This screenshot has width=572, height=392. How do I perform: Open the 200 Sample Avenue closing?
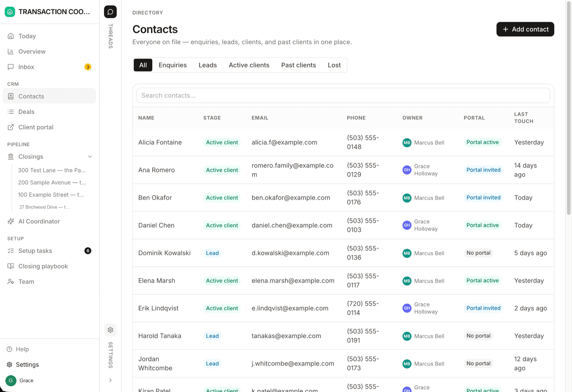(x=52, y=182)
